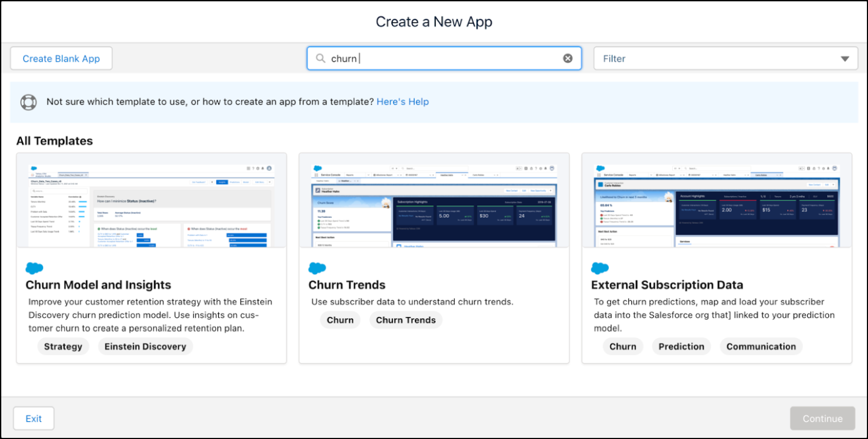Click the Churn tag on Churn Trends card
Image resolution: width=868 pixels, height=439 pixels.
pyautogui.click(x=340, y=320)
